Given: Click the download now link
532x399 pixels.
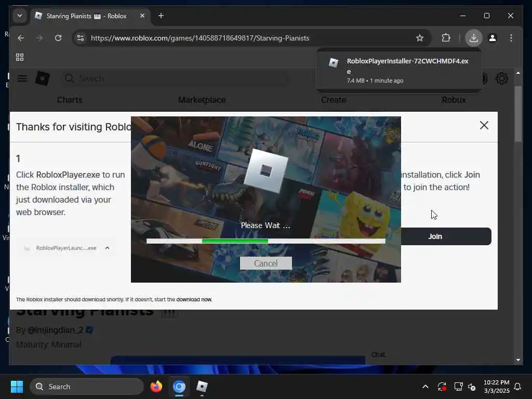Looking at the screenshot, I should [194, 299].
